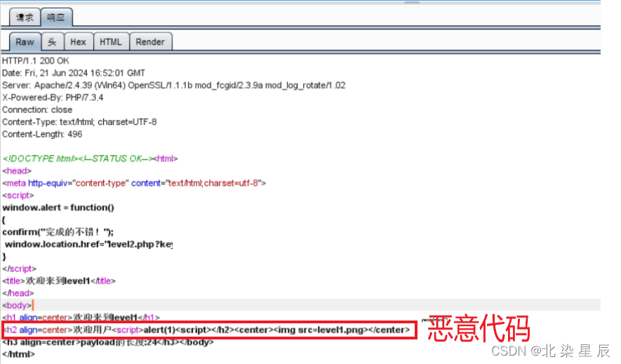Select the 响应 (Response) tab
The height and width of the screenshot is (364, 621).
[x=56, y=18]
